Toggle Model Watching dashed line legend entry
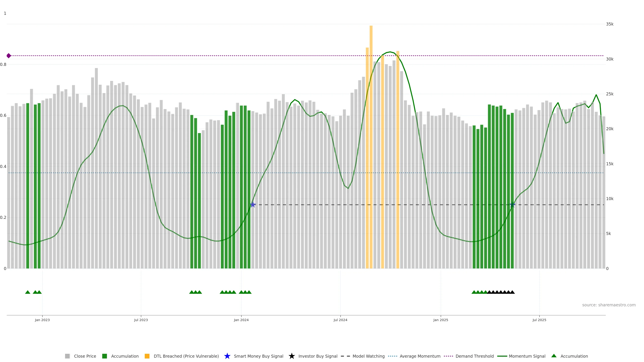The image size is (644, 362). (x=368, y=356)
